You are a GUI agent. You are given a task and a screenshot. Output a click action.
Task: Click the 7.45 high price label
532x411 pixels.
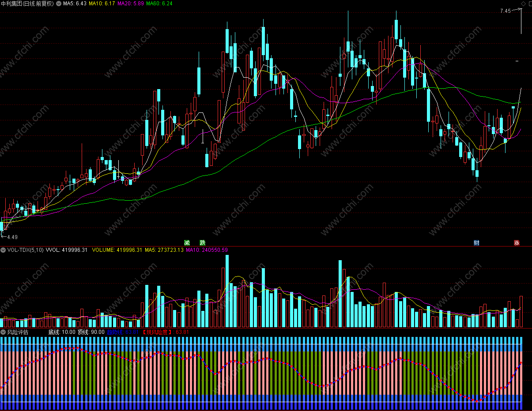tap(505, 11)
